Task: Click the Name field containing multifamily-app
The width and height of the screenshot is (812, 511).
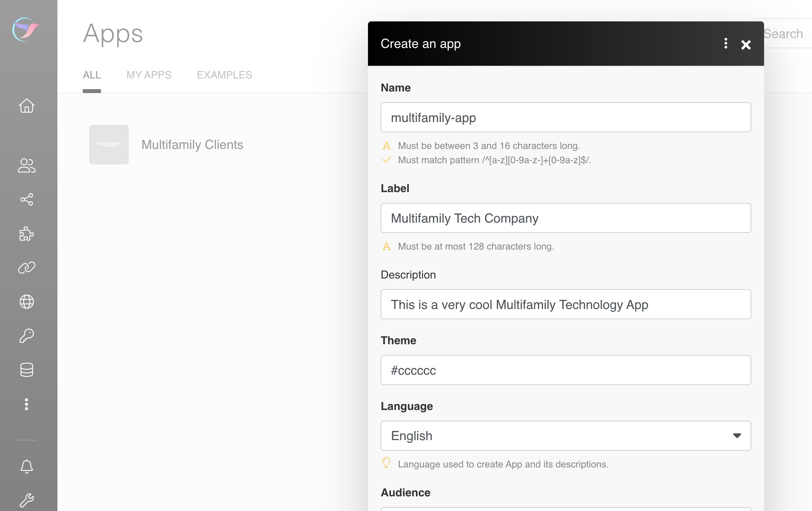Action: point(566,118)
